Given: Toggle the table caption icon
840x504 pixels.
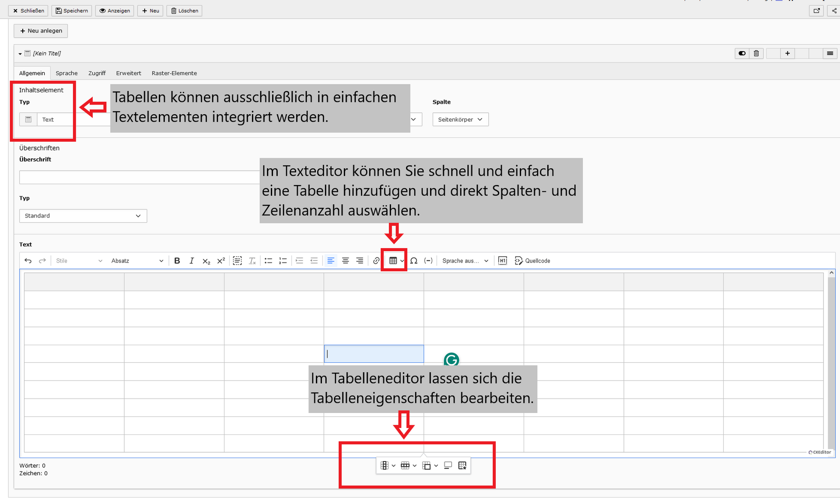Looking at the screenshot, I should (448, 465).
